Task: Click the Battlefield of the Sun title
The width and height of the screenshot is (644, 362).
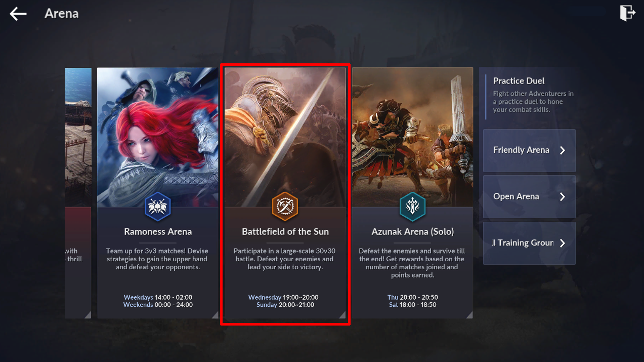Action: pos(285,232)
